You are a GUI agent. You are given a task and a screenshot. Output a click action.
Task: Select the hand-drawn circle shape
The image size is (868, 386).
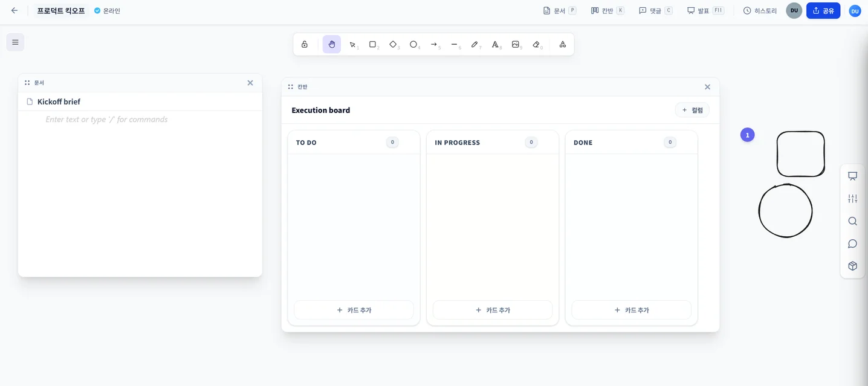[785, 210]
